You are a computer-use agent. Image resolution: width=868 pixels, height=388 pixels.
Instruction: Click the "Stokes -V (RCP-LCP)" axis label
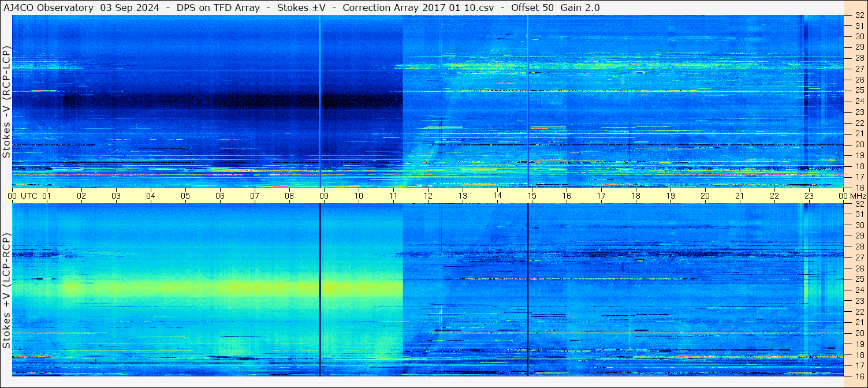pos(6,102)
